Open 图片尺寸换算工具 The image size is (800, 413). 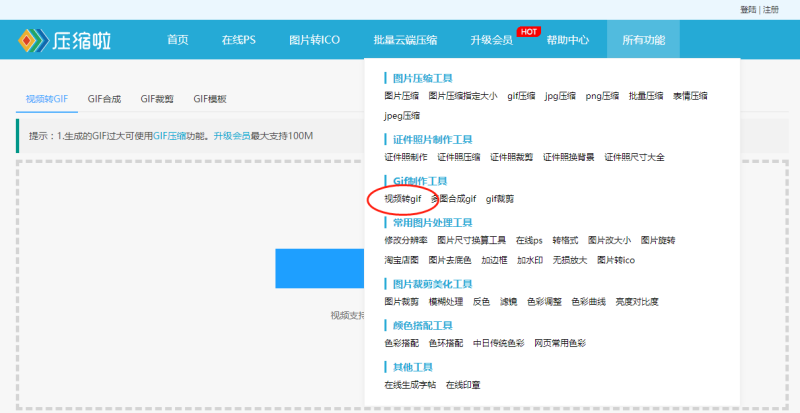[x=472, y=240]
